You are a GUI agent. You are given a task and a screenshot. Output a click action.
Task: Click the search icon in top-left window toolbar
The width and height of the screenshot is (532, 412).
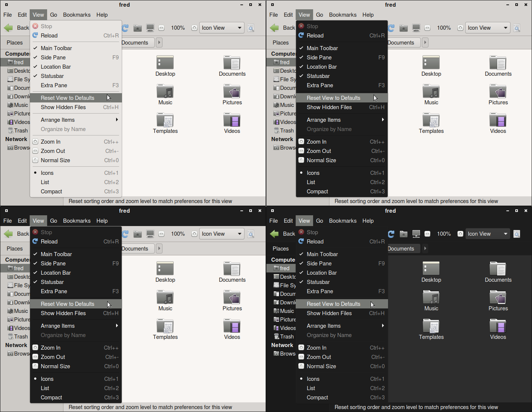point(251,28)
